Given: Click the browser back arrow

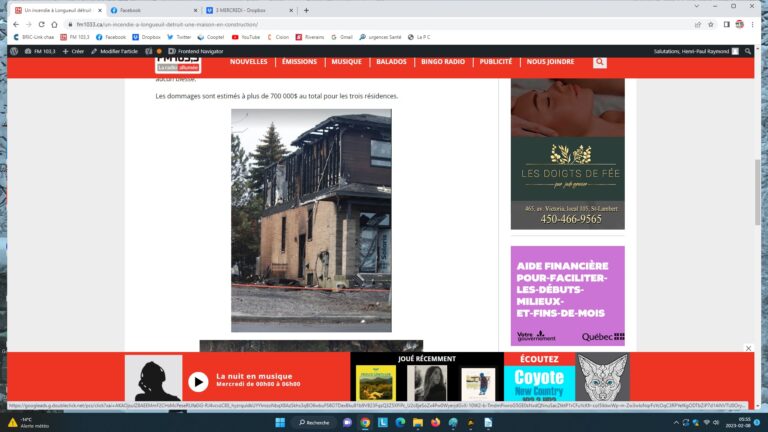Looking at the screenshot, I should (x=13, y=24).
